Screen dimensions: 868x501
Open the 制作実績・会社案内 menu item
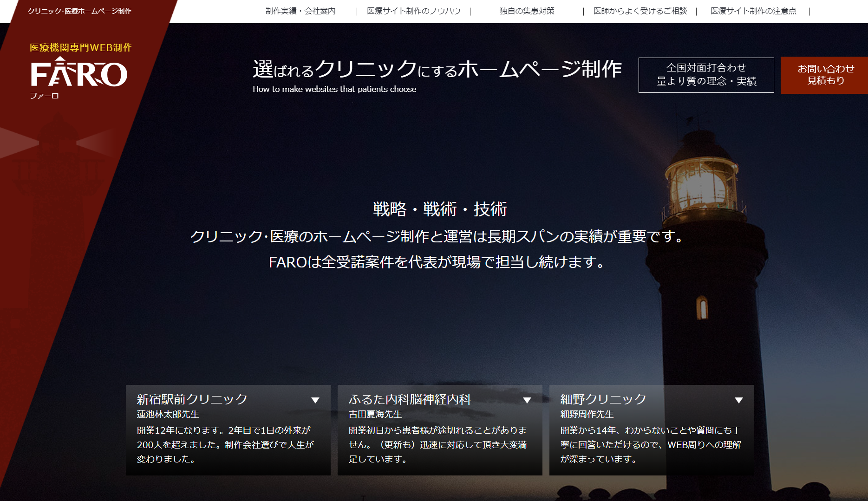300,11
